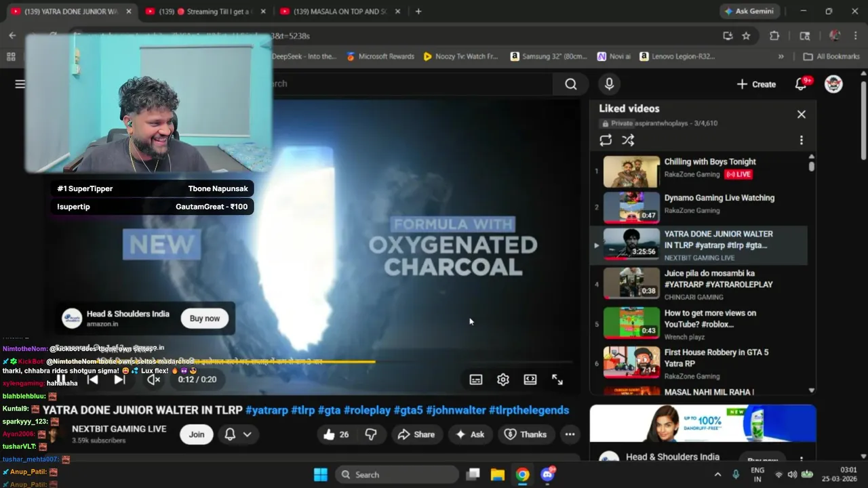This screenshot has width=868, height=488.
Task: Toggle playlist loop icon
Action: (606, 140)
